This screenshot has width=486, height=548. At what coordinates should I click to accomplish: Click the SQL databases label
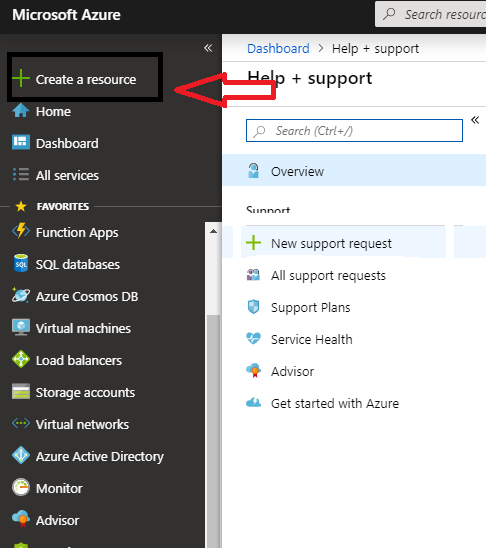tap(78, 265)
